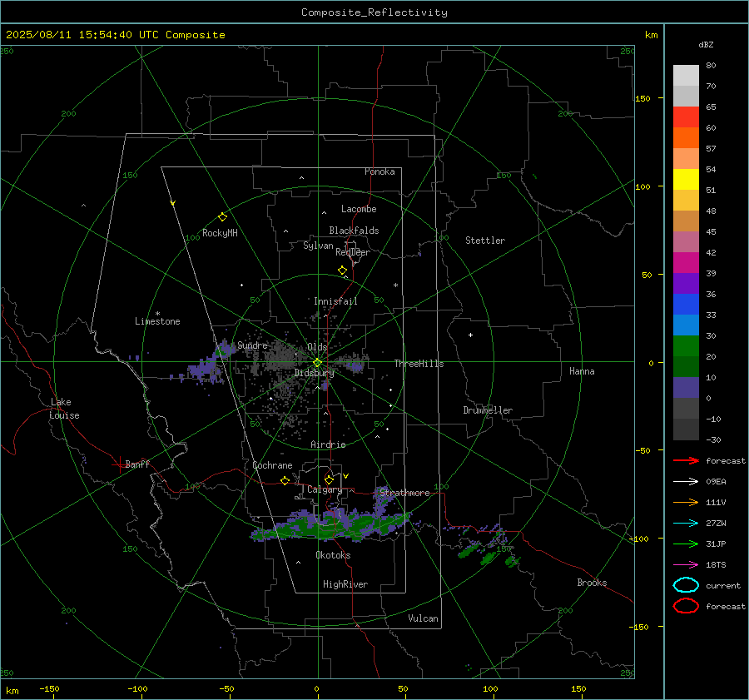Viewport: 749px width, 700px height.
Task: Click the Stettler city label
Action: tap(485, 241)
